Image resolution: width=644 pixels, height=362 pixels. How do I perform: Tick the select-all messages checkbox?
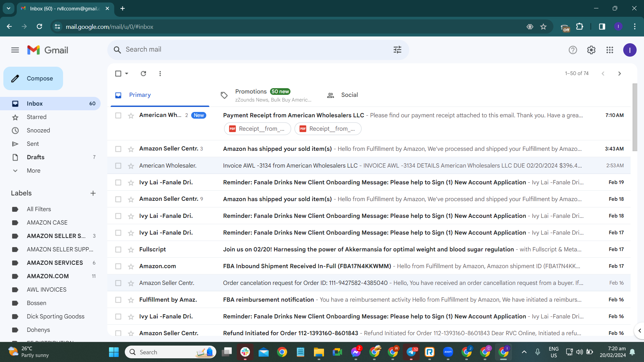tap(118, 73)
